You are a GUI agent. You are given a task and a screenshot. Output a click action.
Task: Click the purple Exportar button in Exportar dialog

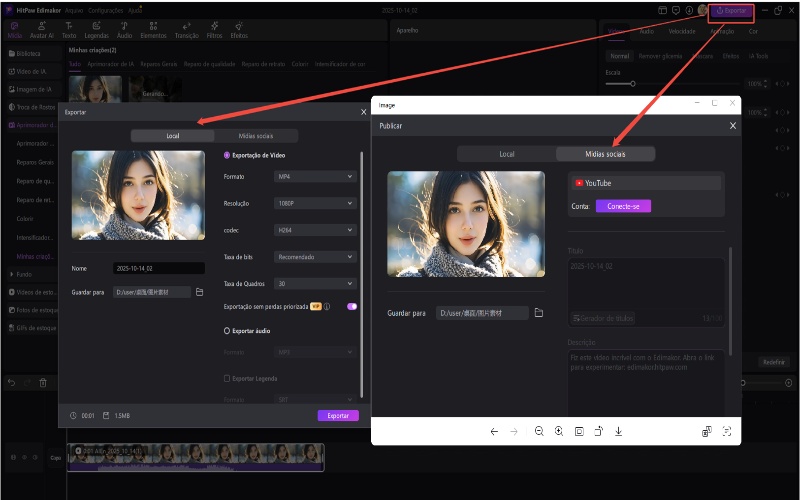point(338,415)
